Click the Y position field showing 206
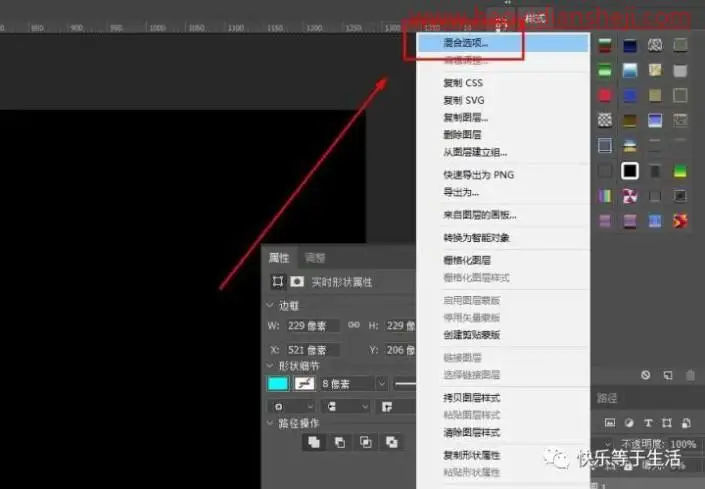705x489 pixels. pyautogui.click(x=400, y=350)
